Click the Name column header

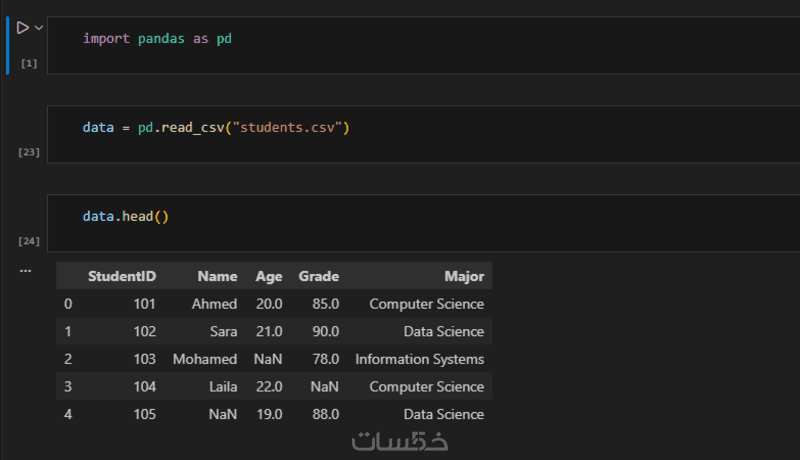217,277
